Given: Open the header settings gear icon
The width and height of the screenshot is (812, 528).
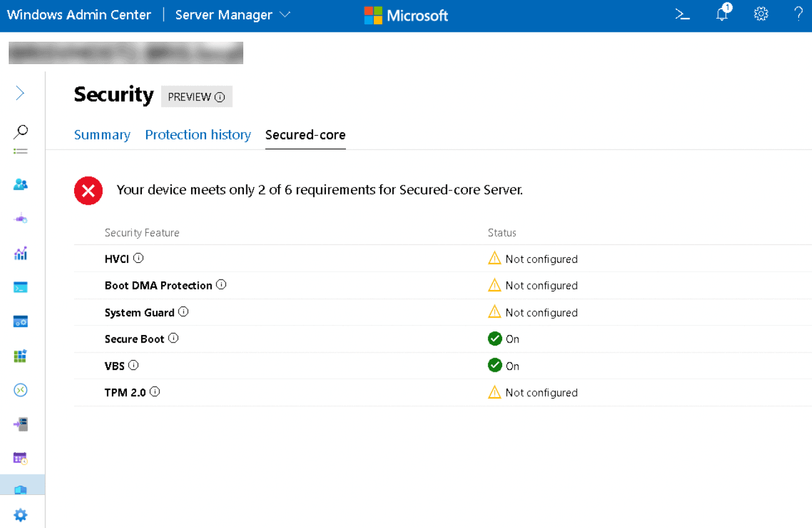Looking at the screenshot, I should (761, 14).
